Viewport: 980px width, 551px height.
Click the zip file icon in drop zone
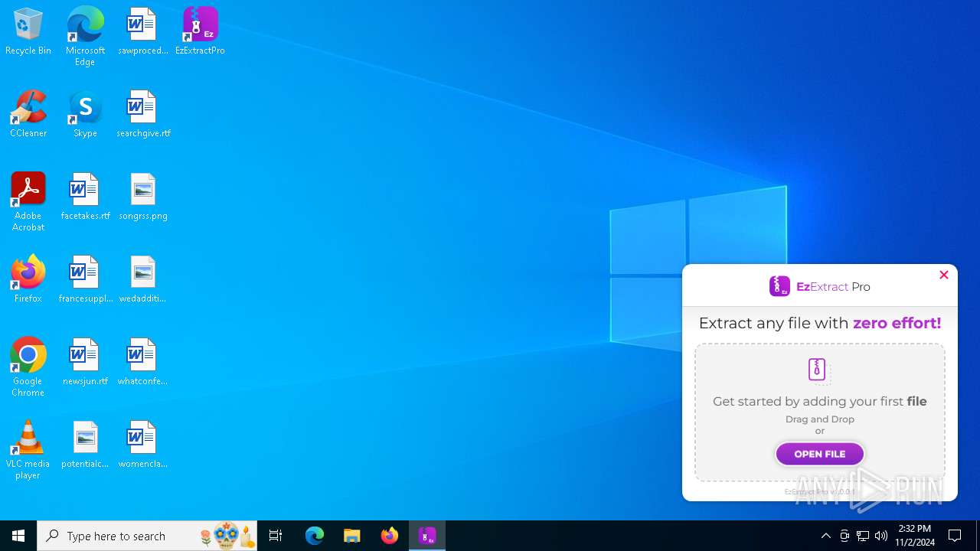pyautogui.click(x=819, y=370)
